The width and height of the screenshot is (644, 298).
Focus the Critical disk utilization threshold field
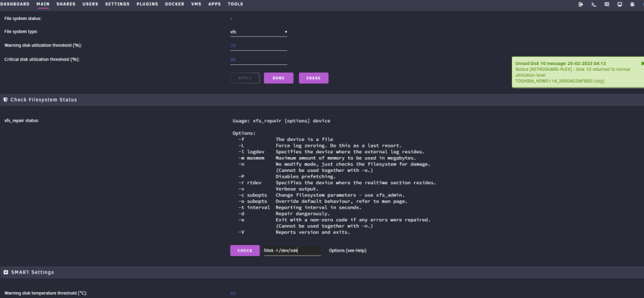(259, 59)
